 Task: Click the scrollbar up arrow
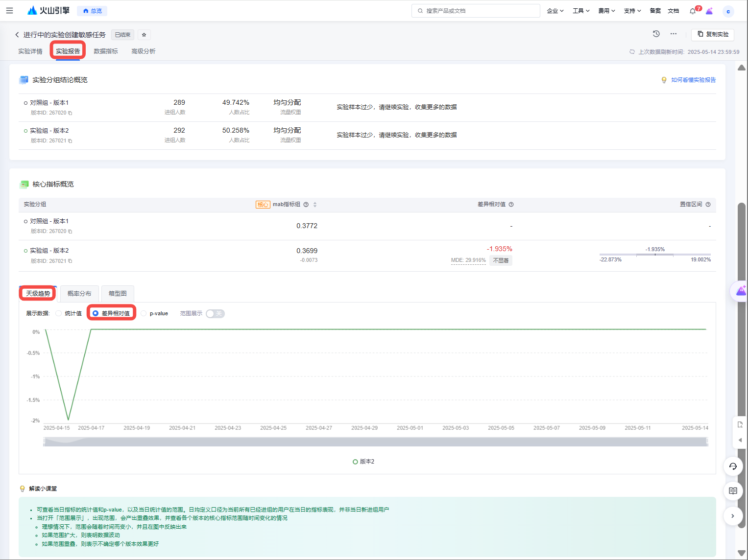coord(742,68)
